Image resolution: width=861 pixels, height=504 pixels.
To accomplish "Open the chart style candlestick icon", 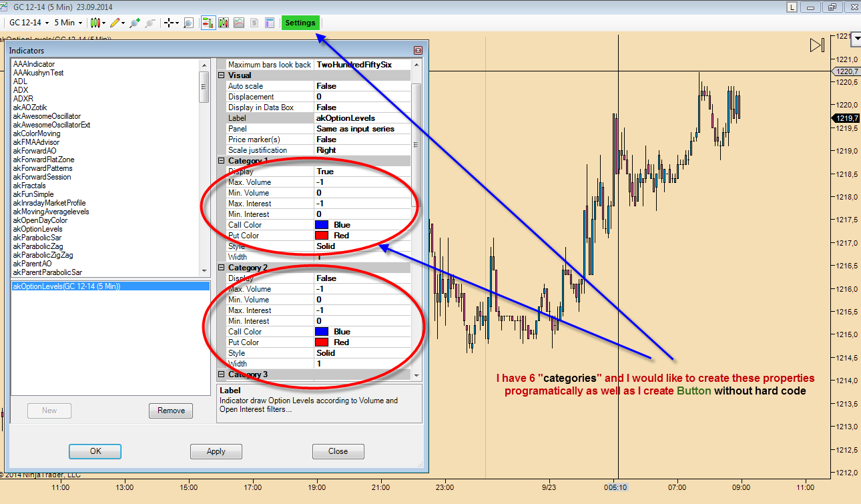I will click(x=94, y=23).
